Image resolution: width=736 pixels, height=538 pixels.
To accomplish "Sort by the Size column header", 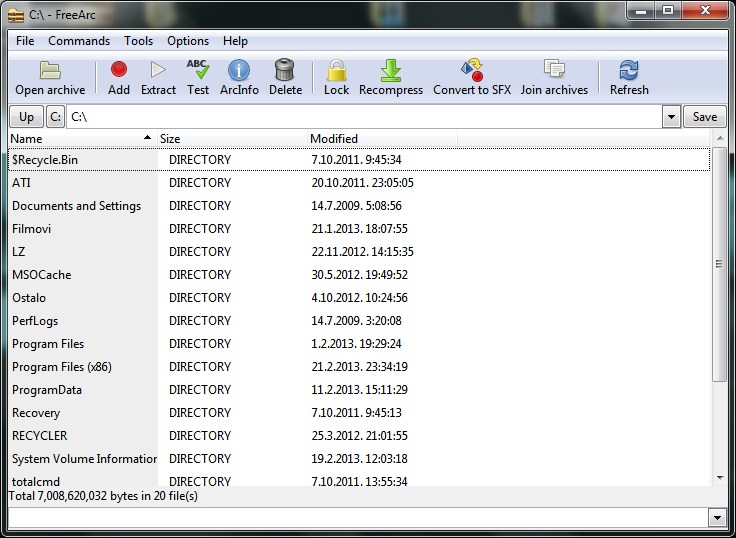I will coord(232,139).
